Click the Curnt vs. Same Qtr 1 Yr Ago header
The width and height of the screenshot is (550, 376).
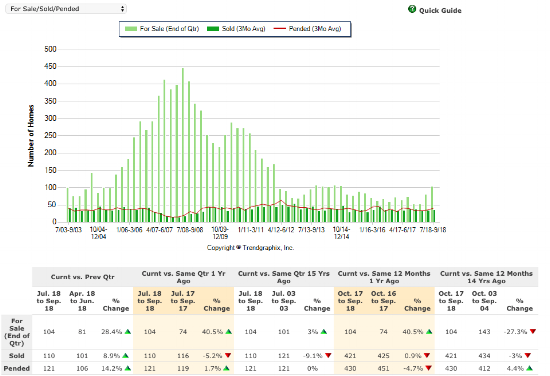tap(183, 277)
